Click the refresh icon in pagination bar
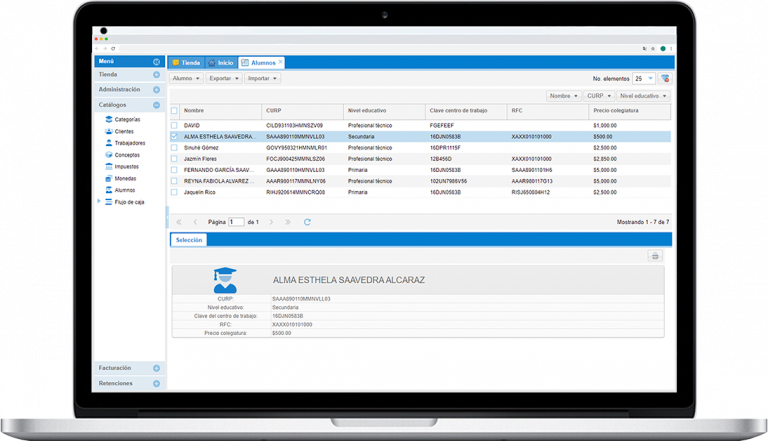This screenshot has height=441, width=768. pos(307,221)
